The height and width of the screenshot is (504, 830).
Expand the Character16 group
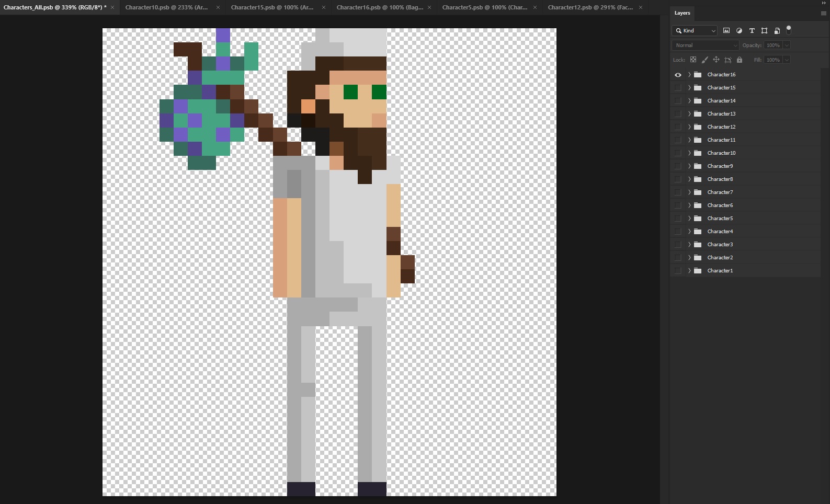(x=689, y=75)
